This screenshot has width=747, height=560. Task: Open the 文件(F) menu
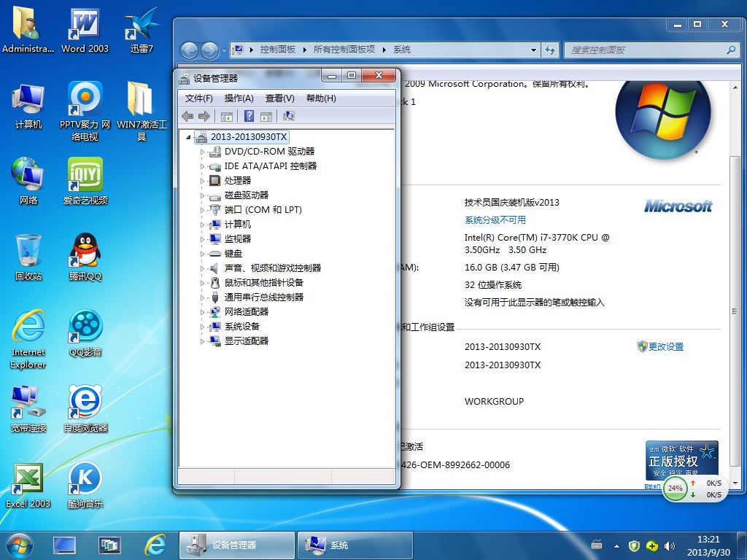(x=198, y=98)
